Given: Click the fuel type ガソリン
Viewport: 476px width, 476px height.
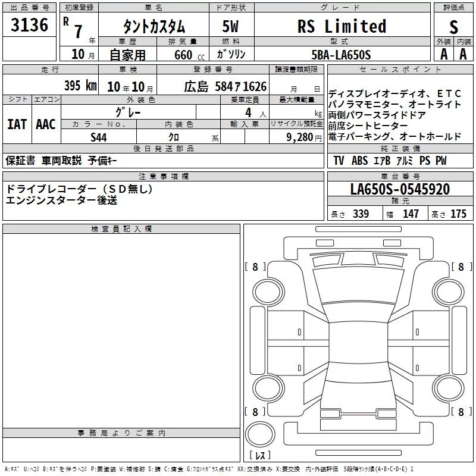Looking at the screenshot, I should coord(231,54).
